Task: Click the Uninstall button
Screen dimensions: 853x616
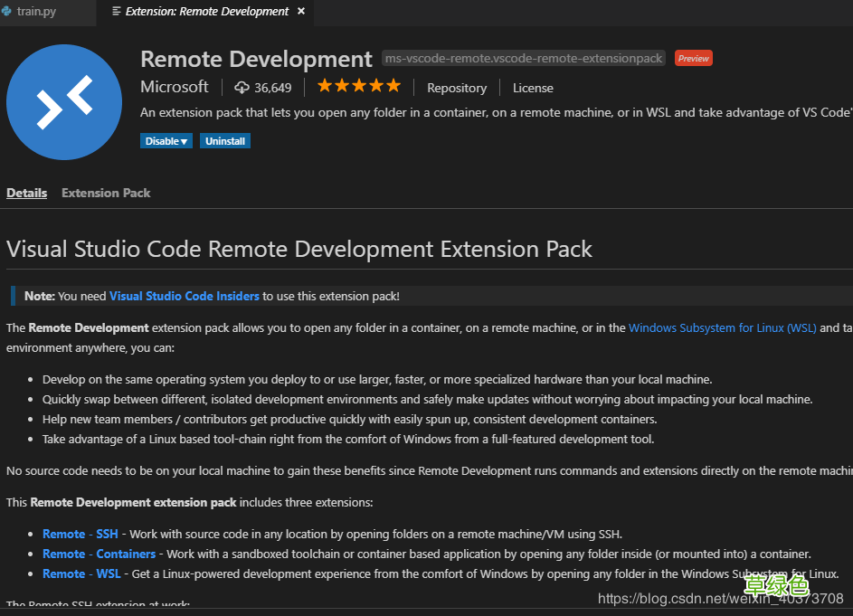Action: 224,140
